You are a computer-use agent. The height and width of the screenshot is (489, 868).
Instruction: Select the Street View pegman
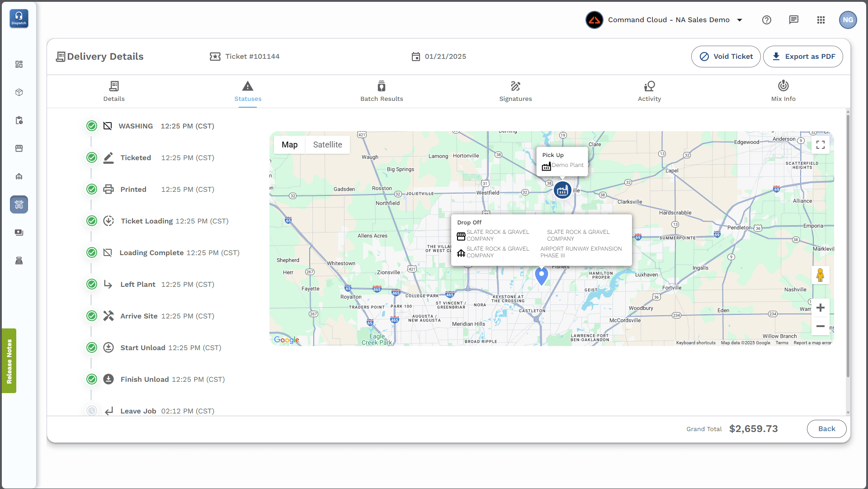(x=821, y=275)
